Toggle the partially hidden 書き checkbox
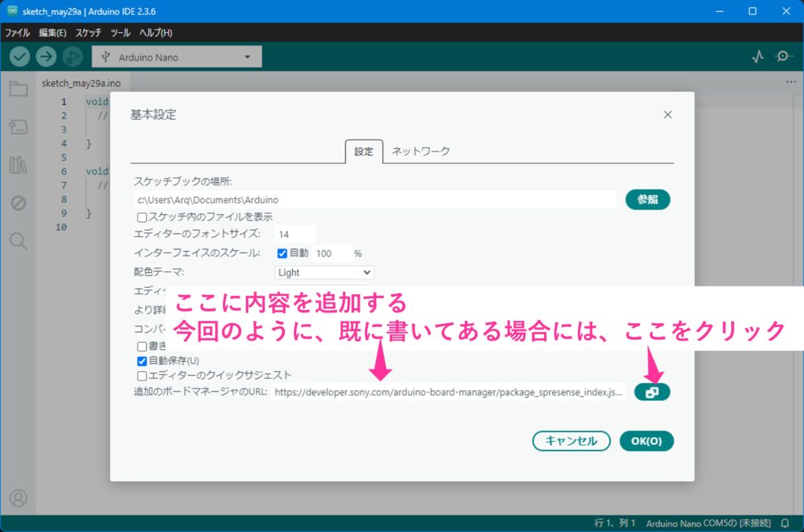This screenshot has height=532, width=804. click(142, 347)
